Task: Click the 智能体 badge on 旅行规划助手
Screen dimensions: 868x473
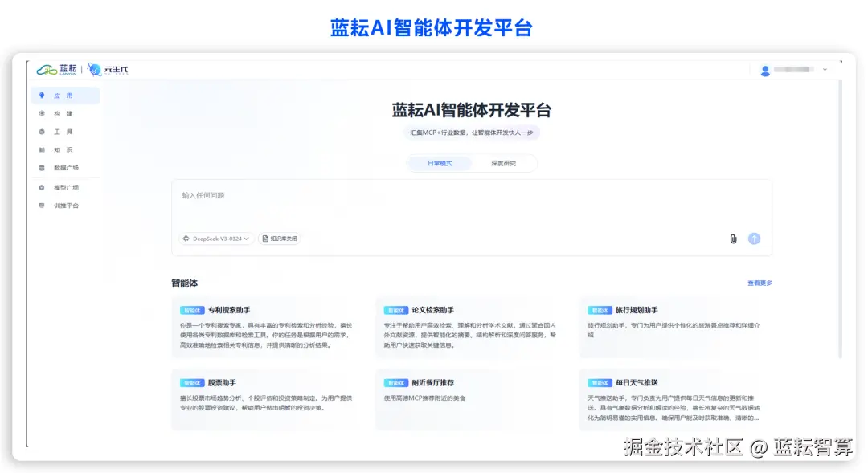Action: pyautogui.click(x=600, y=310)
